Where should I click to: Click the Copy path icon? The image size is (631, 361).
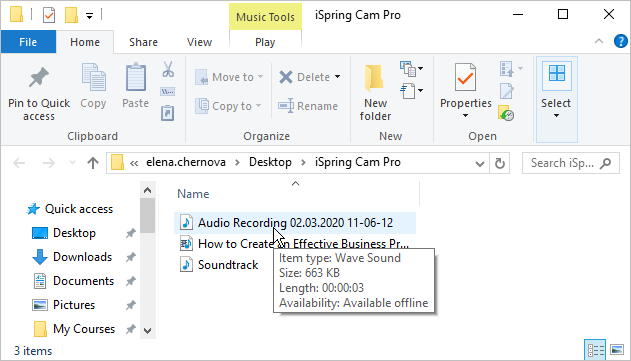(x=167, y=92)
